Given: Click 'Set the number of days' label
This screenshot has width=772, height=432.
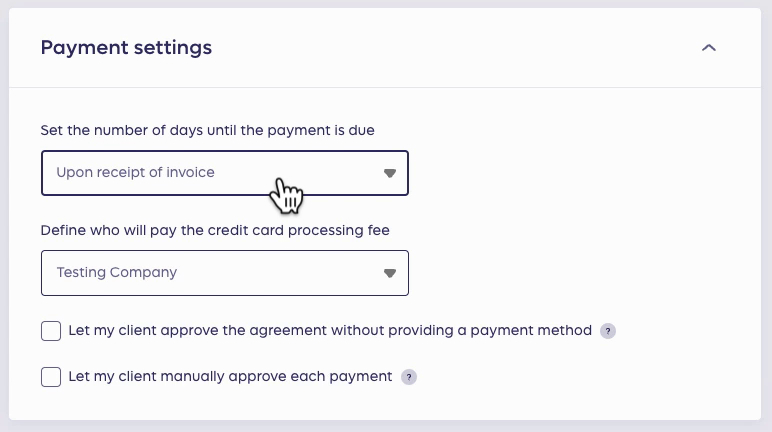Looking at the screenshot, I should tap(122, 130).
